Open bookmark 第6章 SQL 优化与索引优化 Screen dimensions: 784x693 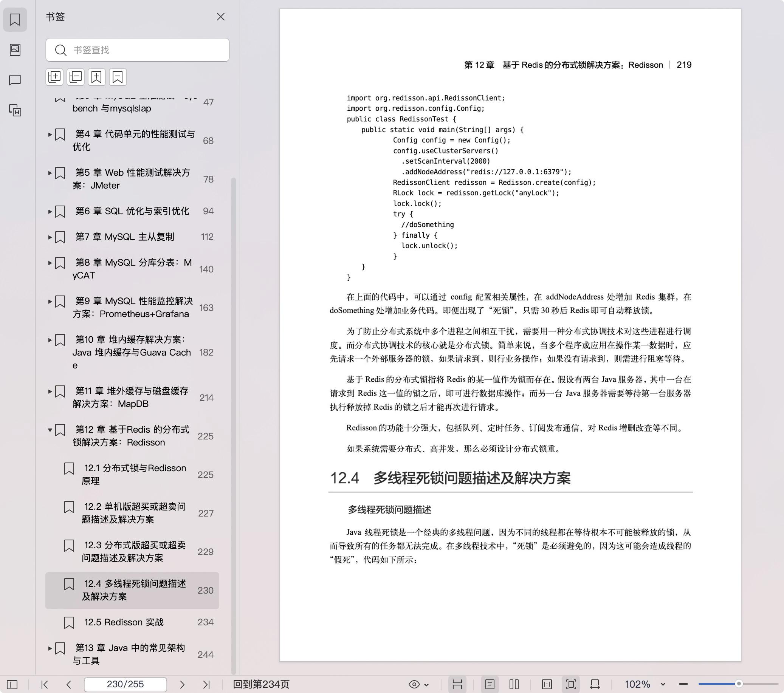coord(132,211)
